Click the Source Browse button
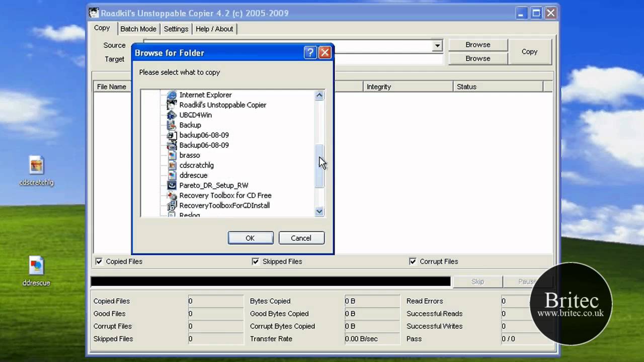 (477, 45)
